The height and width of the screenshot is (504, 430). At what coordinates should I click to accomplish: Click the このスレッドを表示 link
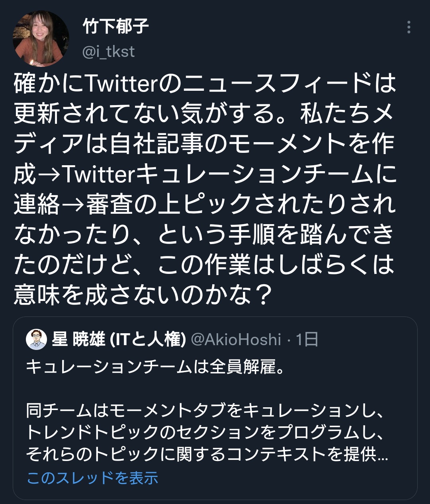(x=92, y=478)
